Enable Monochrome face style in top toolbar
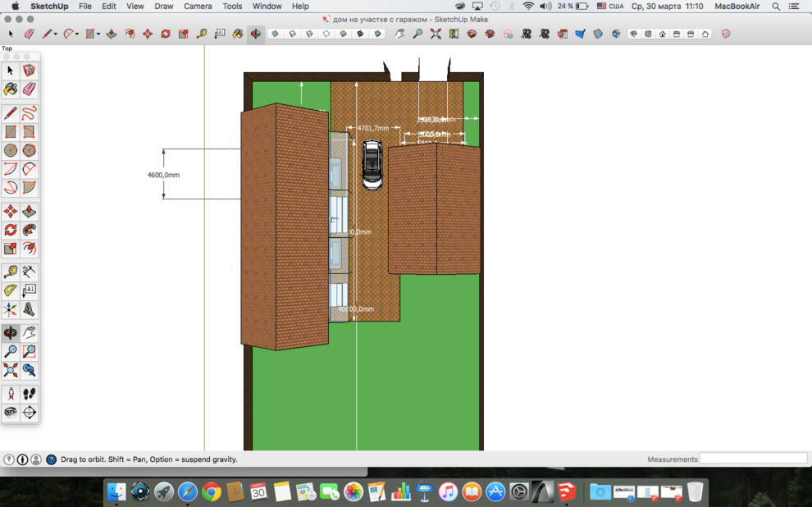812x507 pixels. [x=378, y=34]
